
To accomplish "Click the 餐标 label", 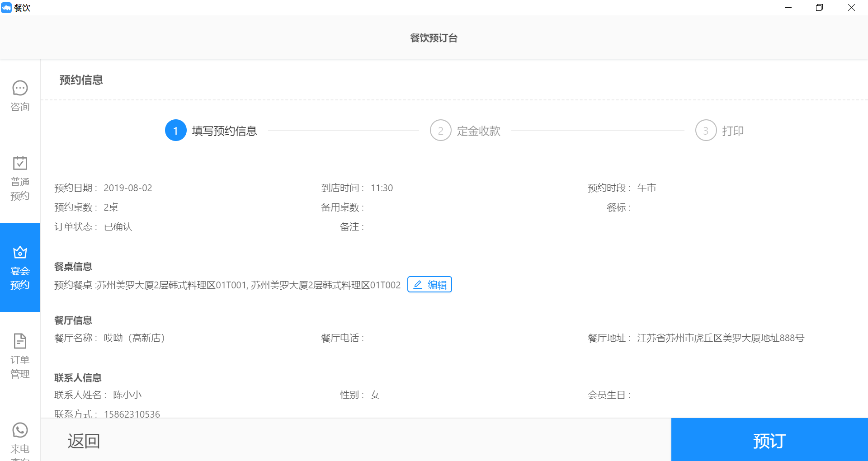I will pyautogui.click(x=618, y=207).
